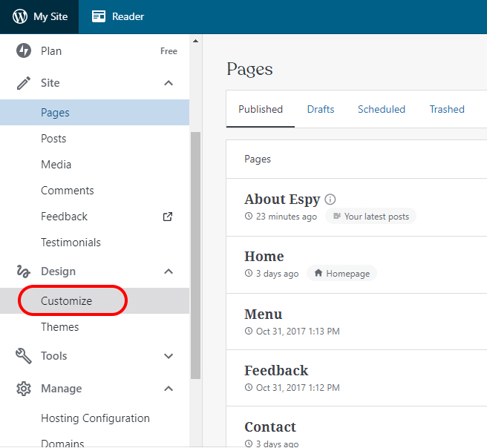
Task: Click the Plan lightning bolt icon
Action: click(x=24, y=51)
